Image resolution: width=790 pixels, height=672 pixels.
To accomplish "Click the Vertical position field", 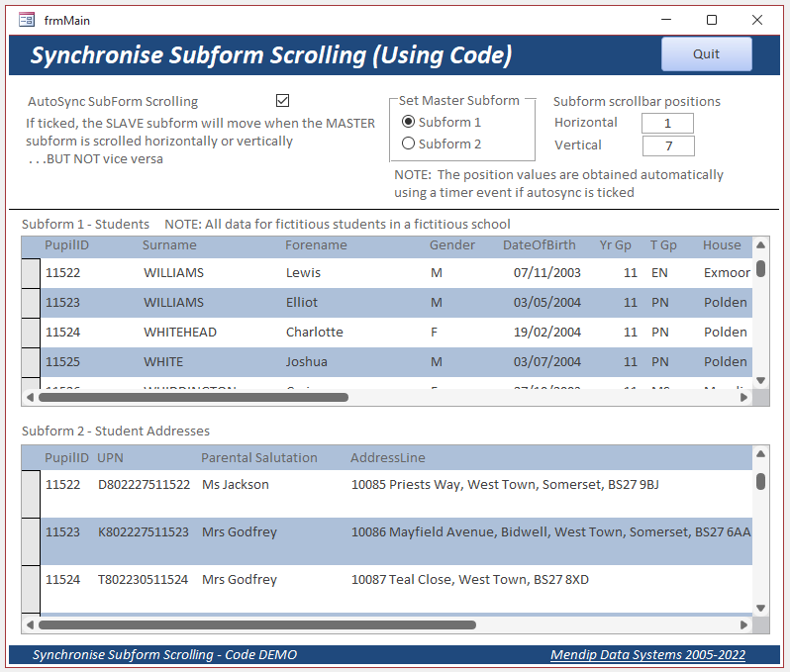I will click(668, 146).
